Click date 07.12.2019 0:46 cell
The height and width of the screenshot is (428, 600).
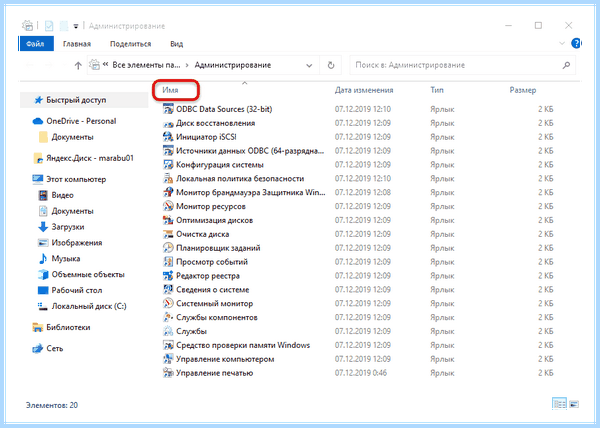pos(361,373)
